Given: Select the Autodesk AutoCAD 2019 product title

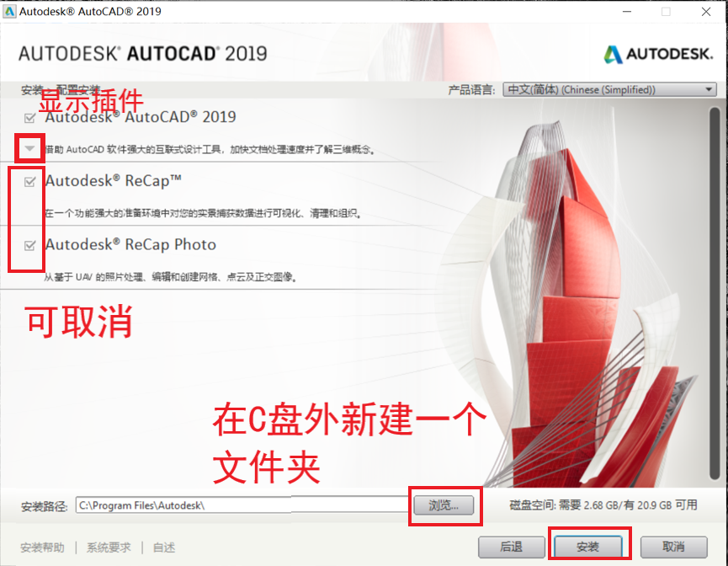Looking at the screenshot, I should 141,117.
